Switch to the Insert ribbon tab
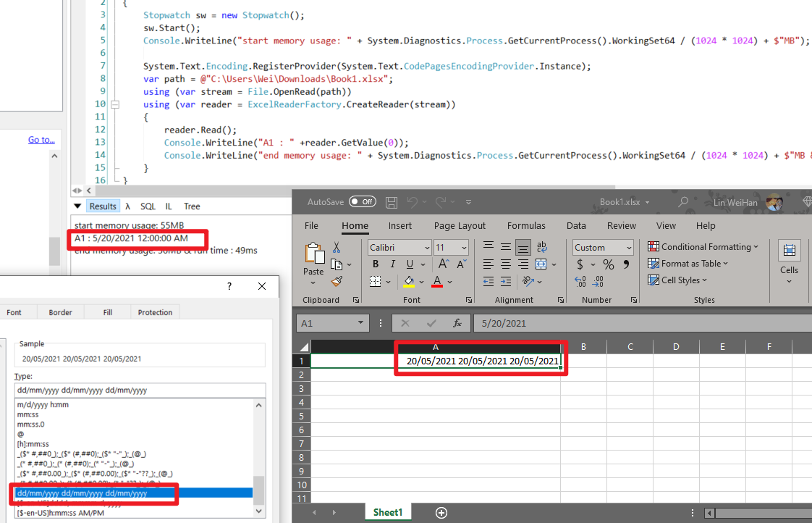Image resolution: width=812 pixels, height=523 pixels. pos(400,225)
